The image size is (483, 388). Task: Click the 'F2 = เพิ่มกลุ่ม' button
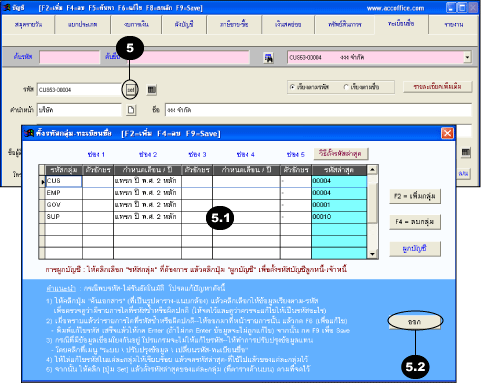[x=415, y=196]
